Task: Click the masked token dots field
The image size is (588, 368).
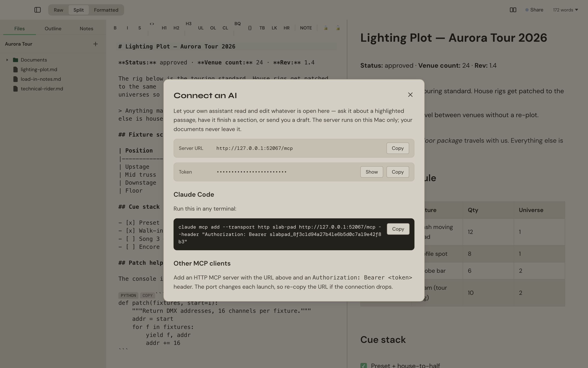Action: [x=252, y=172]
